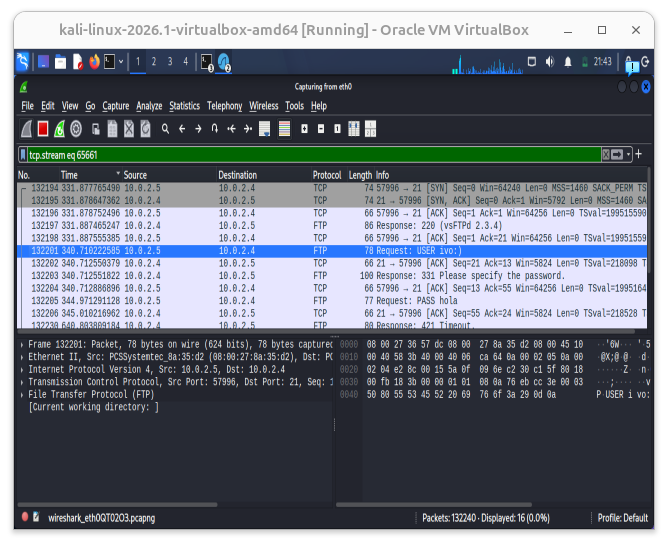668x546 pixels.
Task: Open the Analyze menu
Action: (149, 106)
